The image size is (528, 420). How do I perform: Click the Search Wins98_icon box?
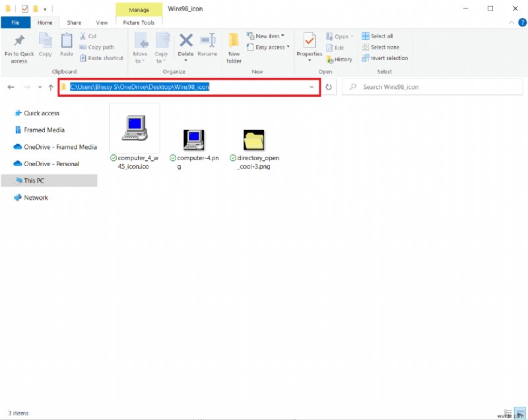pos(432,87)
